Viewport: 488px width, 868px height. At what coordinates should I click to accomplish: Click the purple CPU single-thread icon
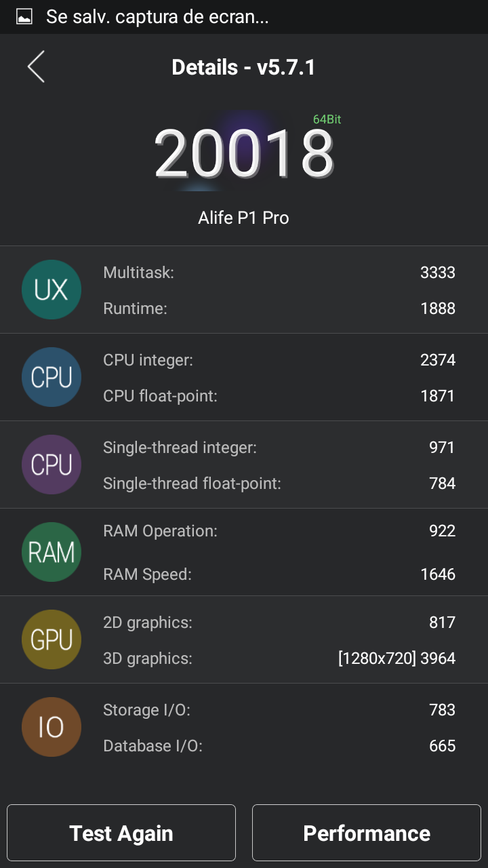coord(52,465)
